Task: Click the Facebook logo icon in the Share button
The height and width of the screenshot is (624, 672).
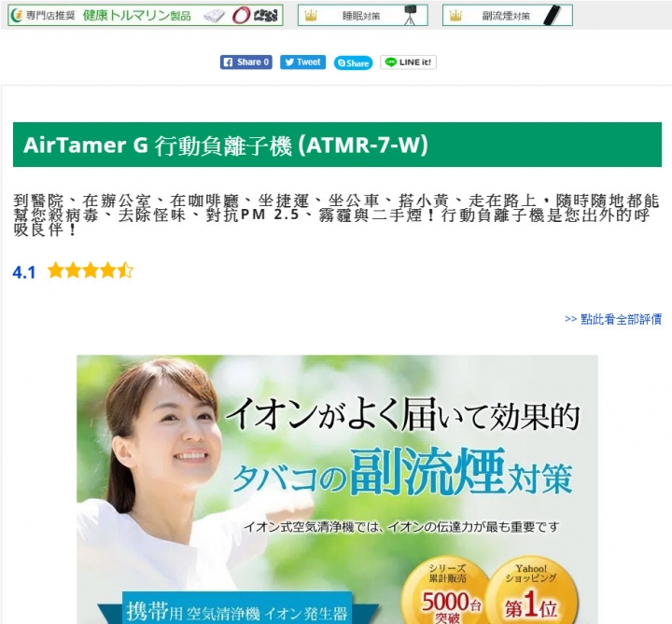Action: point(229,62)
